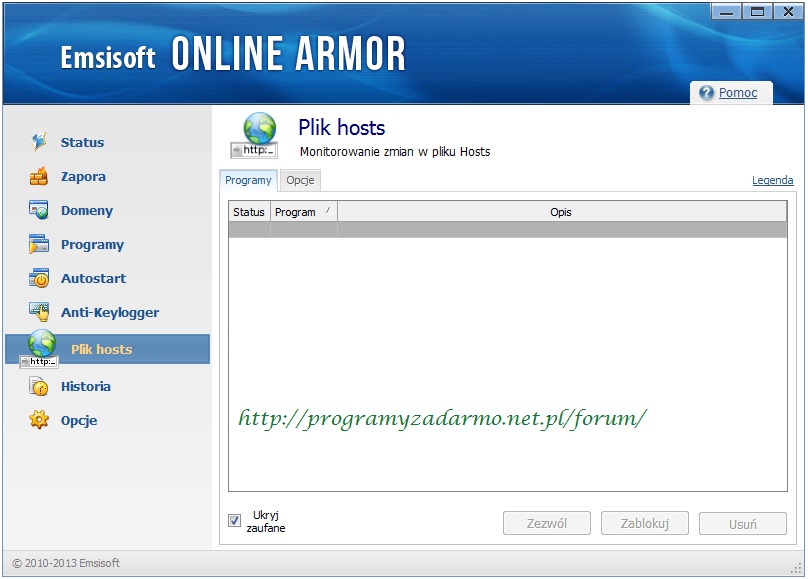Image resolution: width=808 pixels, height=579 pixels.
Task: Select the Programy tab
Action: tap(248, 181)
